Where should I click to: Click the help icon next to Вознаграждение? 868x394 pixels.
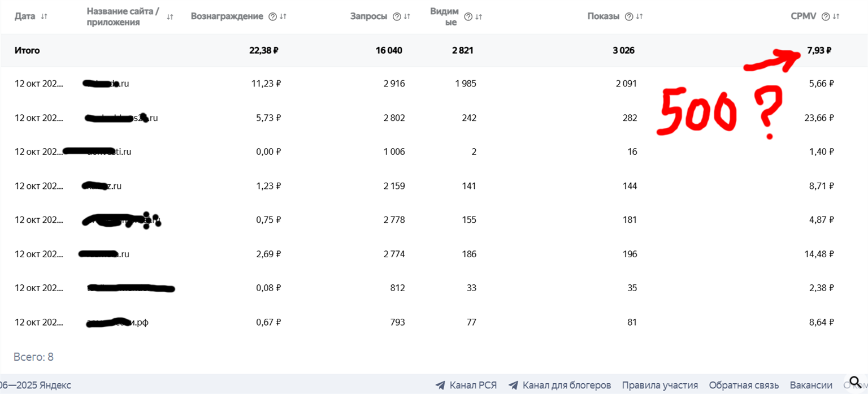272,16
